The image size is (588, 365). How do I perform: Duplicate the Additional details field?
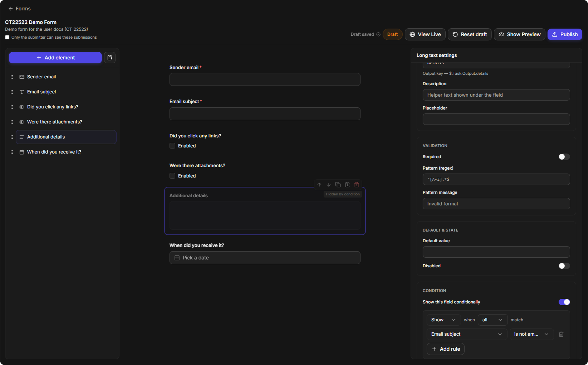[x=338, y=185]
